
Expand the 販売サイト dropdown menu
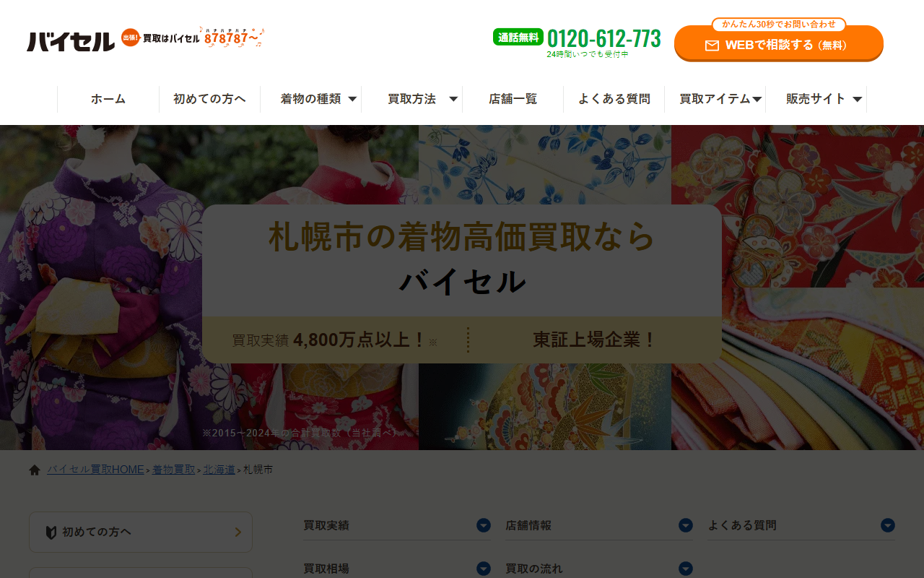[816, 99]
